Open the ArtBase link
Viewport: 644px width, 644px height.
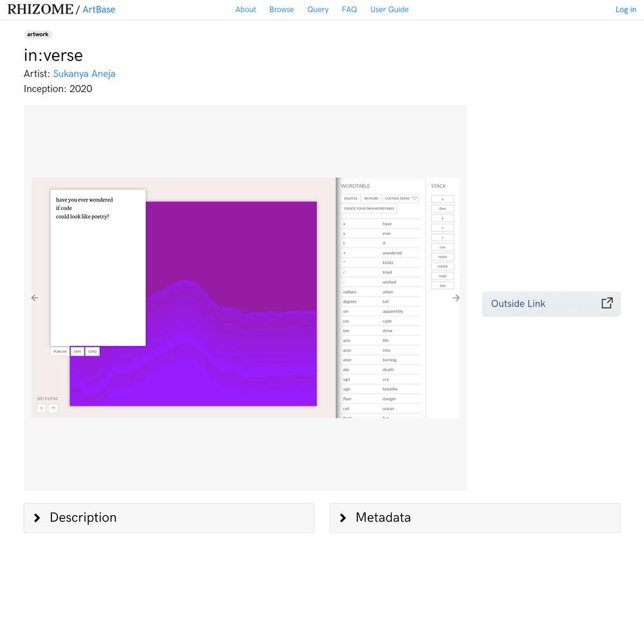[x=99, y=10]
